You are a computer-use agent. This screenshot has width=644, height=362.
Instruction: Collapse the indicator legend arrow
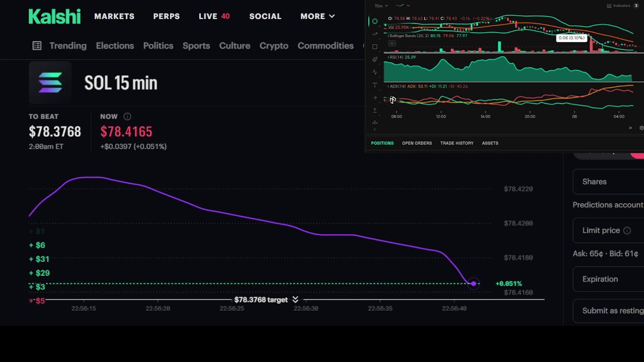coord(392,44)
